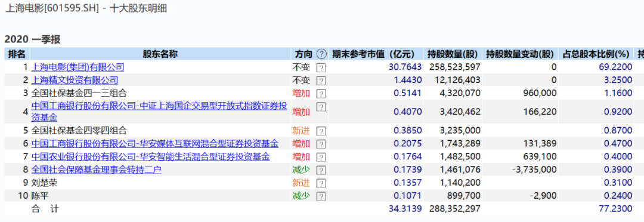The width and height of the screenshot is (644, 222).
Task: Select shareholder name 刘楚荣
Action: (44, 183)
